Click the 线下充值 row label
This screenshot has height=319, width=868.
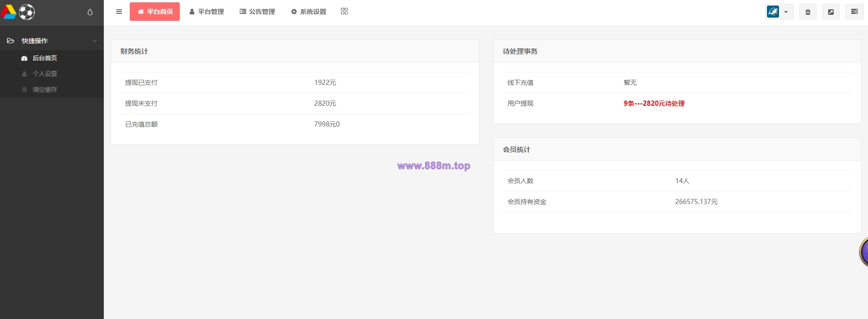point(520,83)
